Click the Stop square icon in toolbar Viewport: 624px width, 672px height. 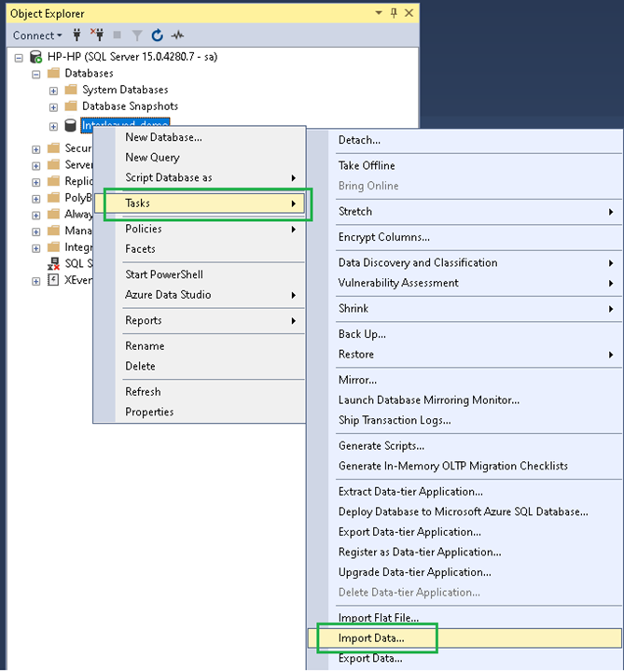coord(117,35)
